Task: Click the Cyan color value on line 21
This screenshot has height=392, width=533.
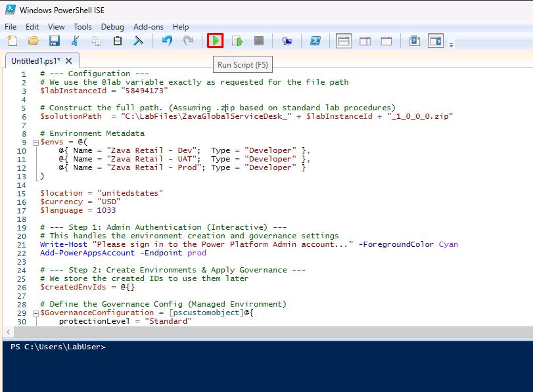Action: [448, 244]
